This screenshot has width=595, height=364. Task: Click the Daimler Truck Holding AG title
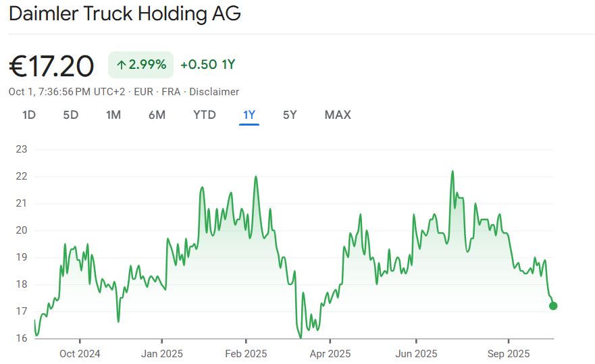point(125,14)
